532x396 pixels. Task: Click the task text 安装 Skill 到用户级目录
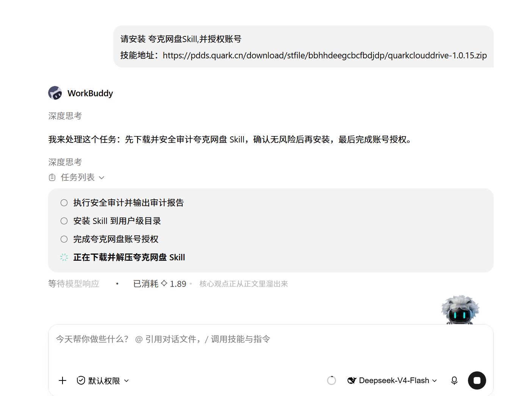coord(117,221)
